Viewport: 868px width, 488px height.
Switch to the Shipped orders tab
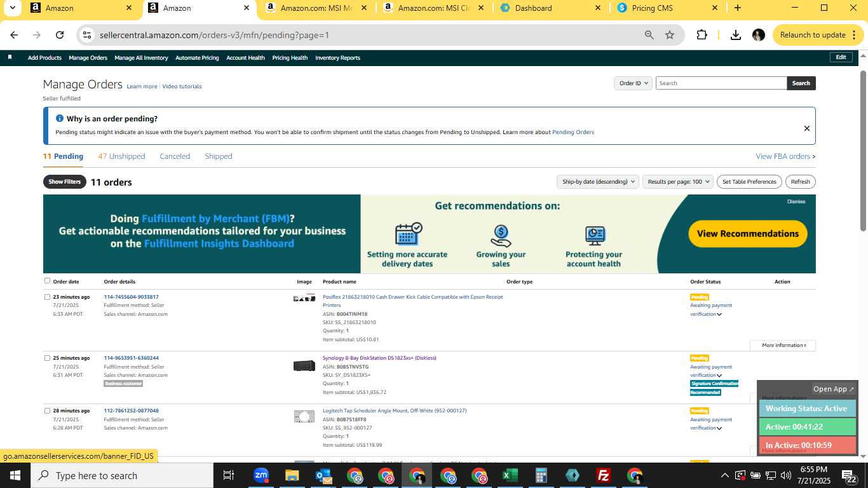[219, 156]
